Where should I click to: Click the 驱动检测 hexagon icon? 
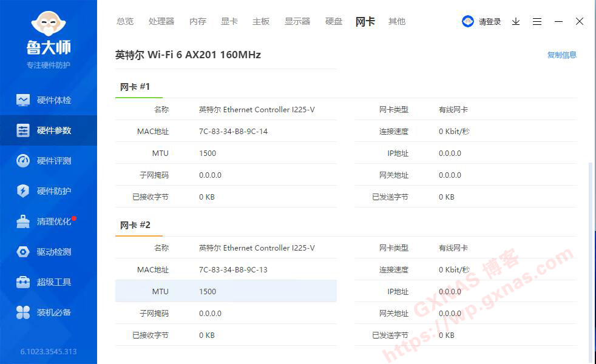[23, 252]
